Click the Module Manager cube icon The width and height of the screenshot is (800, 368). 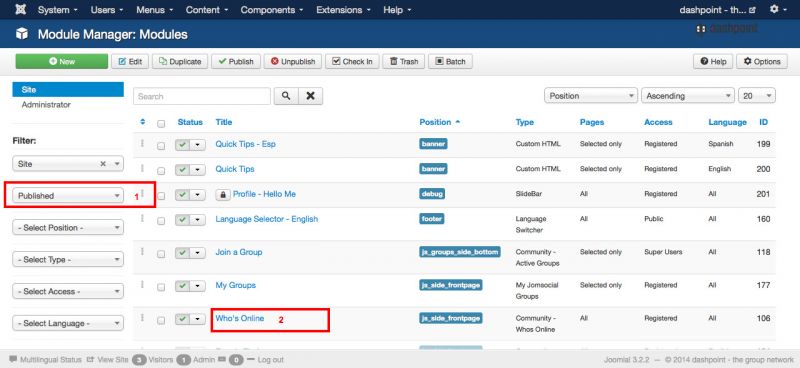(22, 34)
